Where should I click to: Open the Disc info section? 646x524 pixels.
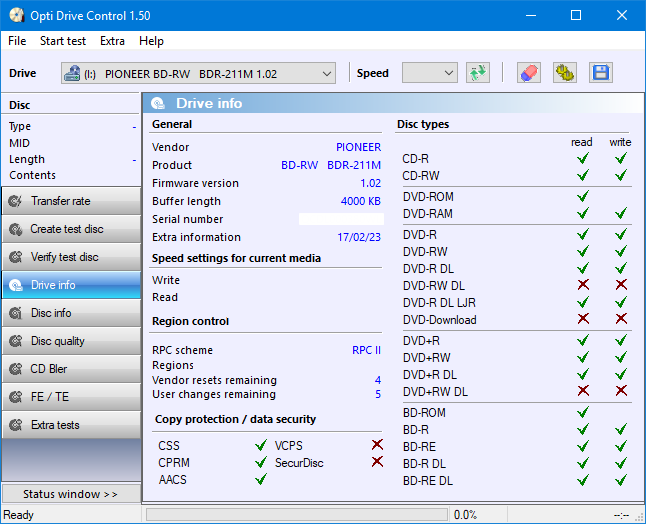[x=71, y=313]
